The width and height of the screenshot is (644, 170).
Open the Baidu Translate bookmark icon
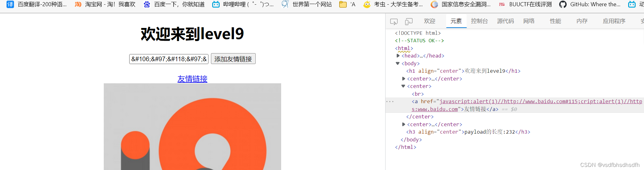(x=10, y=4)
